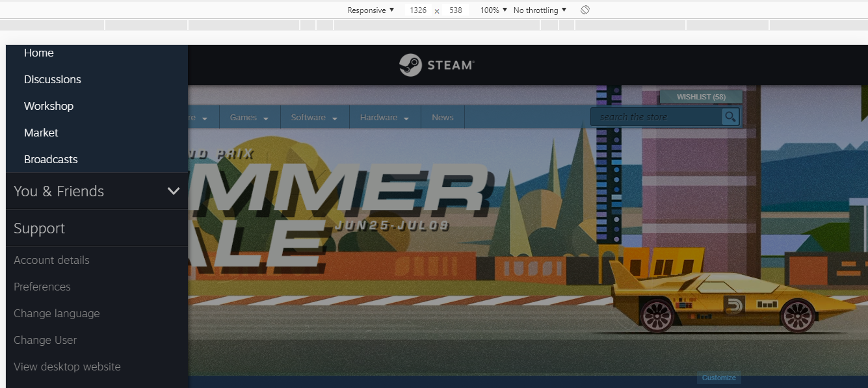
Task: Open Account details link
Action: (x=51, y=260)
